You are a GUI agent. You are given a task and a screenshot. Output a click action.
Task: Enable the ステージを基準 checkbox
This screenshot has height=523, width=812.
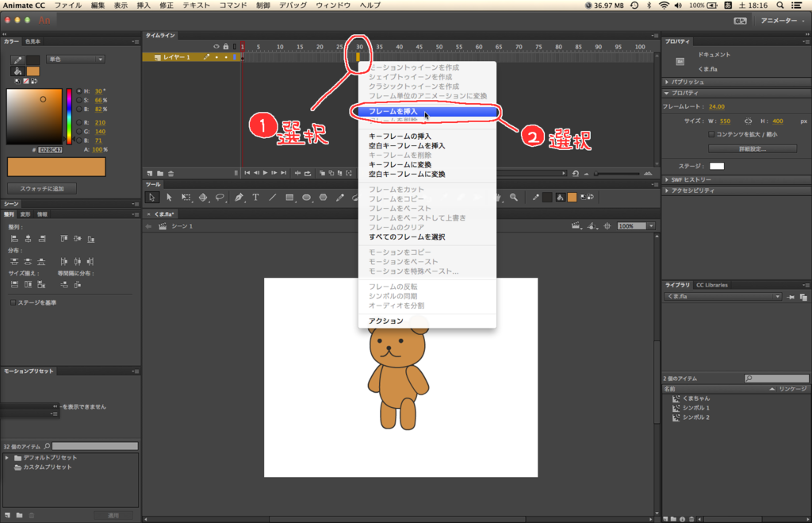[x=13, y=302]
